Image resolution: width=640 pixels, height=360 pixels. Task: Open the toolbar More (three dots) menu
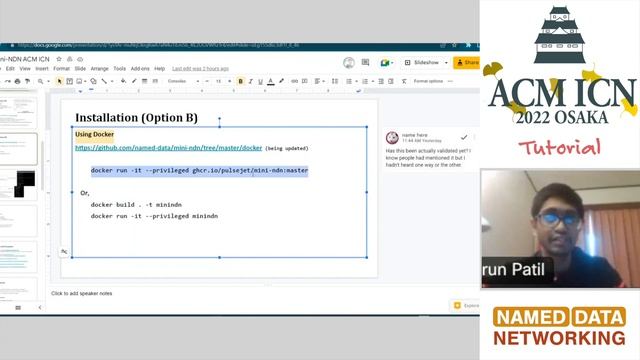(x=451, y=81)
